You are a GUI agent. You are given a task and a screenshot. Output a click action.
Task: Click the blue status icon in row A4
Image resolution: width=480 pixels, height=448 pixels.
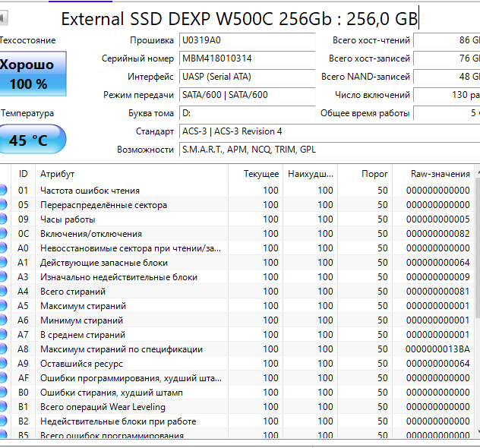pyautogui.click(x=3, y=292)
